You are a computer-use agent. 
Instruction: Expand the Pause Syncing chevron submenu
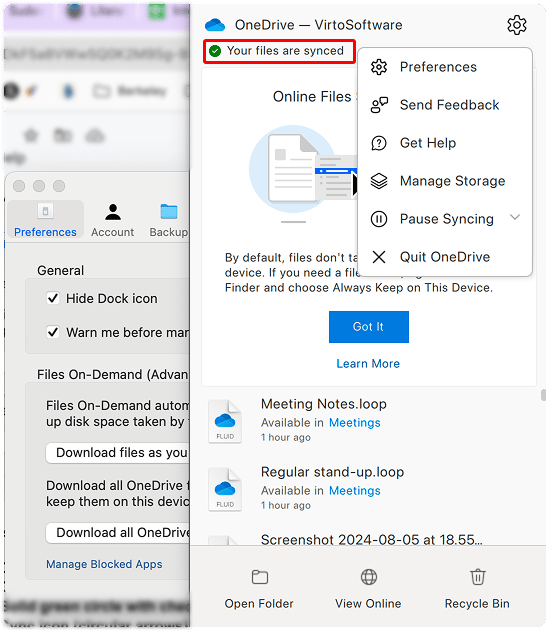pos(515,217)
